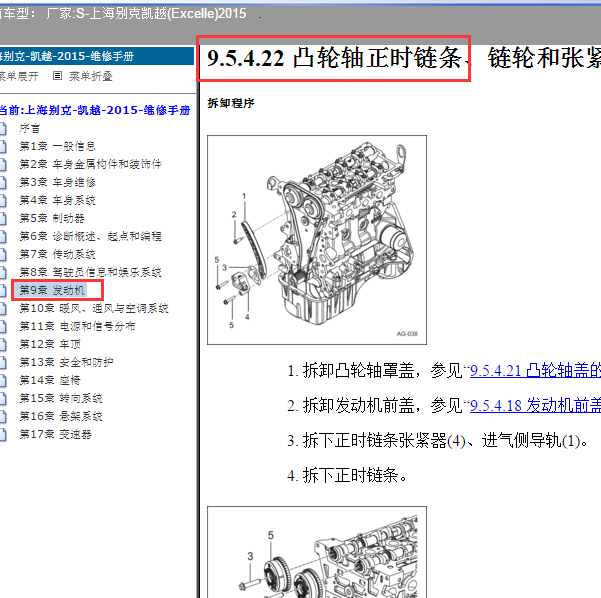Select 第15章 转向系统 chapter
The height and width of the screenshot is (598, 601).
(x=61, y=398)
